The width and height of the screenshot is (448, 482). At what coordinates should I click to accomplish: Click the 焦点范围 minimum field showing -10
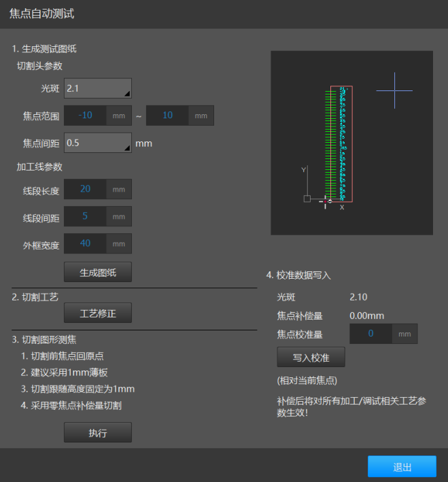[x=85, y=116]
